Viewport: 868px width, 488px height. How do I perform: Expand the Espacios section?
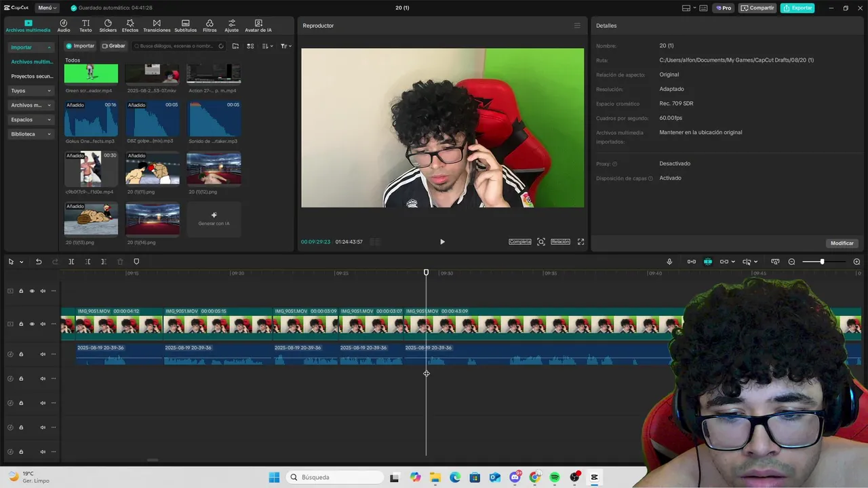[x=31, y=119]
